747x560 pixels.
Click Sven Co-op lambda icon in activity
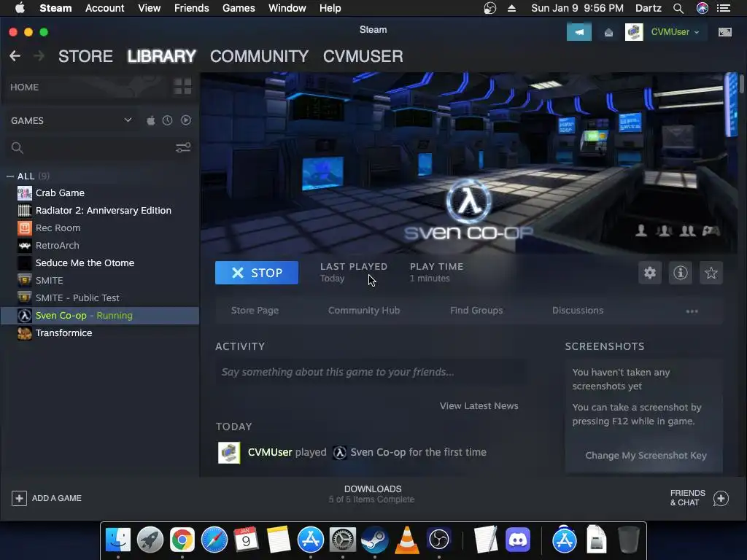pos(340,452)
